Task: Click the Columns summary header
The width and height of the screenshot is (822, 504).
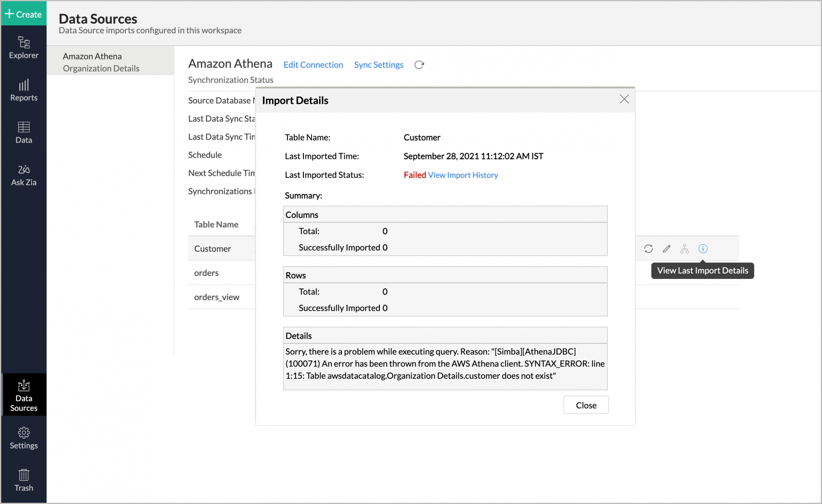Action: [445, 214]
